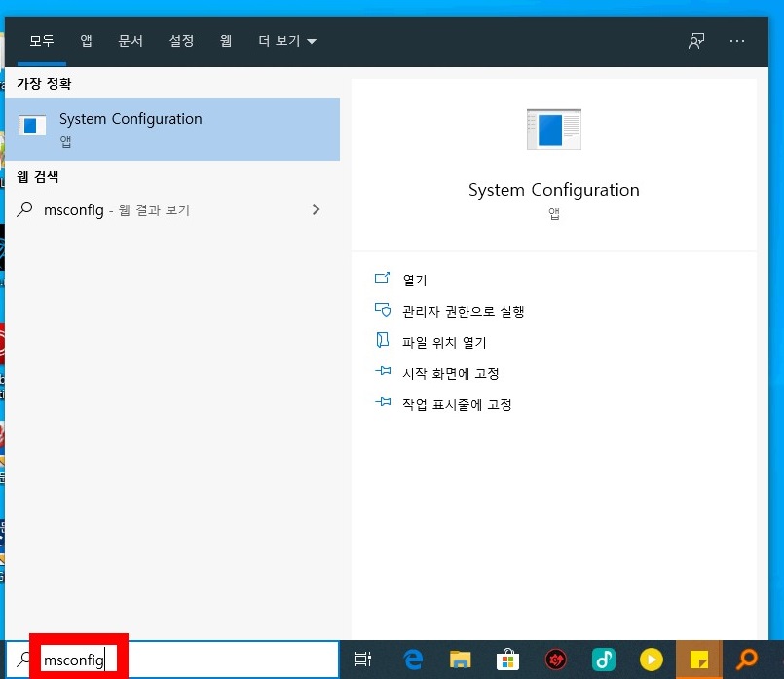Choose 관리자 권한으로 실행

[x=463, y=311]
